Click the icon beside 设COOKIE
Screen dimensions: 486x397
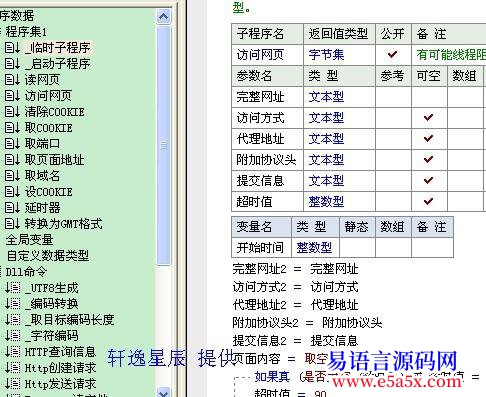point(12,192)
